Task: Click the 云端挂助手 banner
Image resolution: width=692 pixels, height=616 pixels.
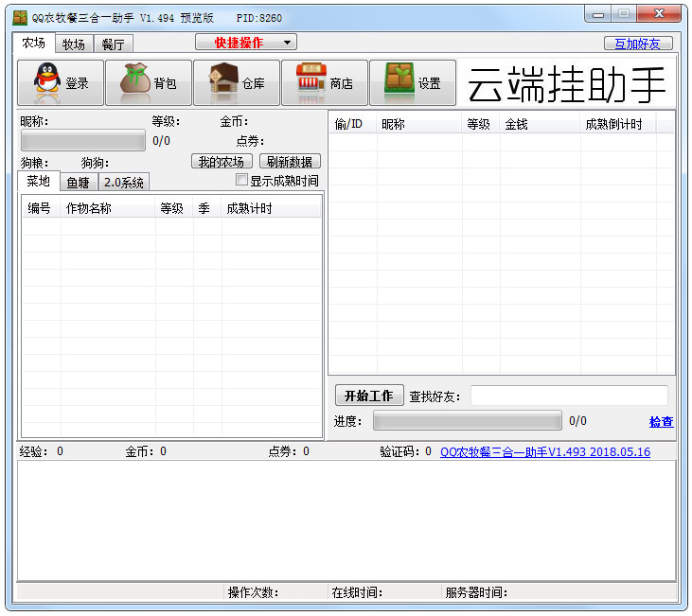Action: 566,84
